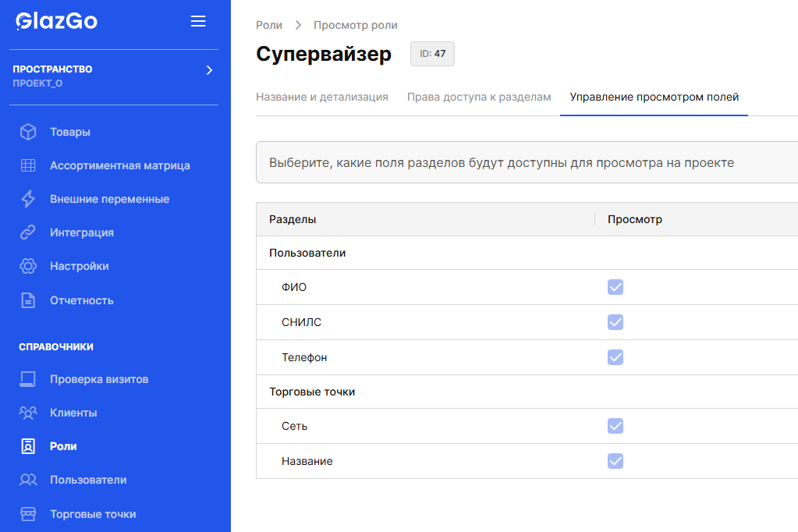Click the Пользователи group row in table

pos(527,253)
